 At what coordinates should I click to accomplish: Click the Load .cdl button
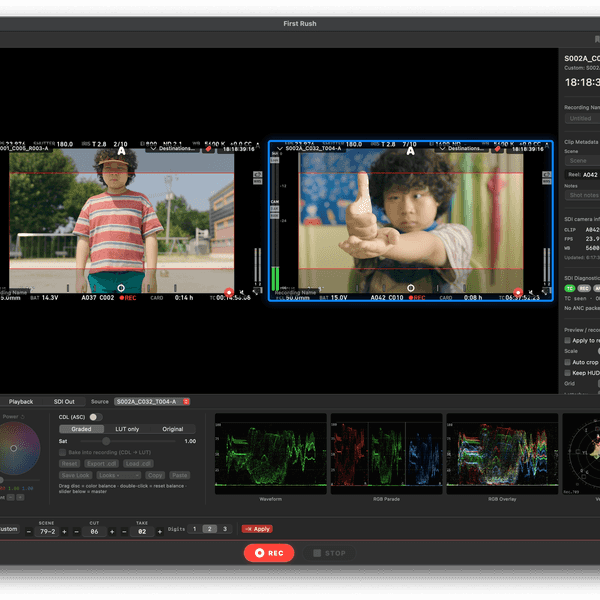[138, 464]
